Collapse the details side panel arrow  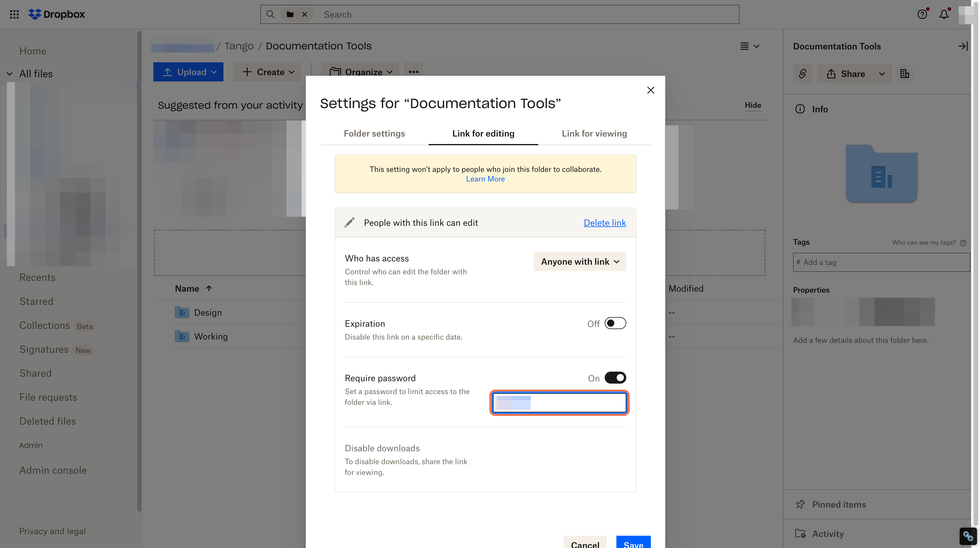pyautogui.click(x=963, y=46)
